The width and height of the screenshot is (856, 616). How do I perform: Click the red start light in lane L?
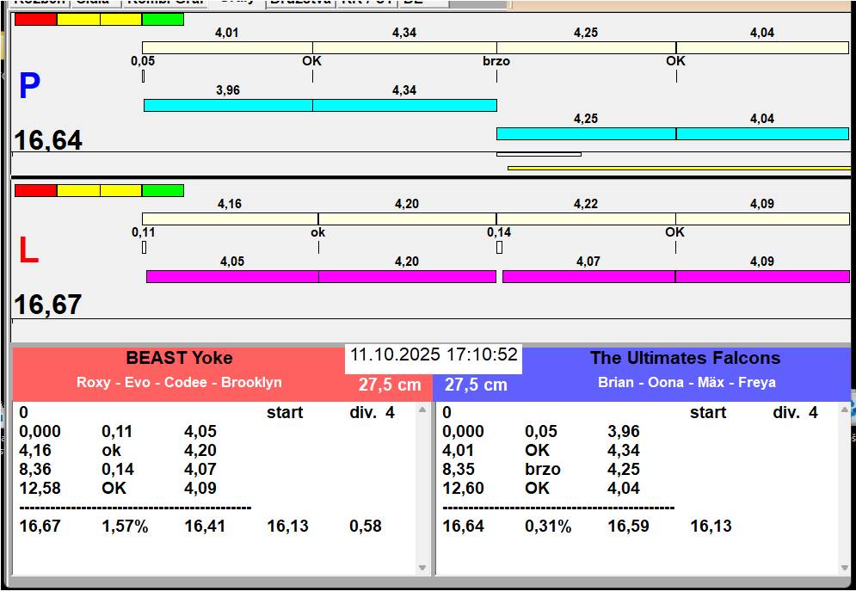click(35, 190)
